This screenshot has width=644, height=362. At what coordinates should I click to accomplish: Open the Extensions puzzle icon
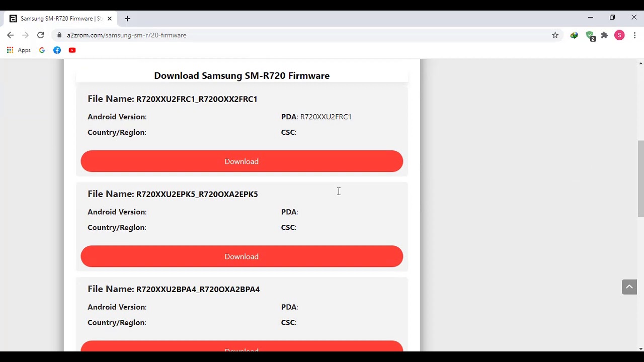[x=604, y=35]
